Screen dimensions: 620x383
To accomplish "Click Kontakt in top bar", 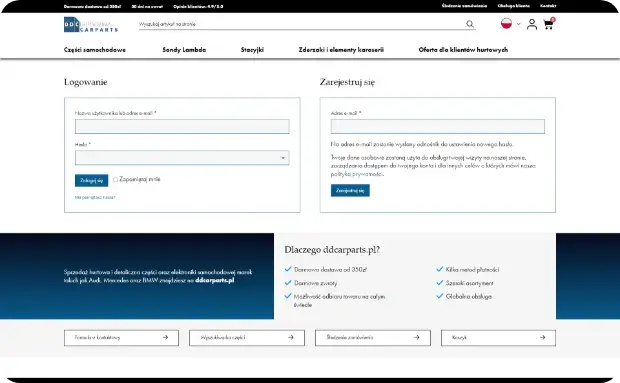I will [x=548, y=6].
